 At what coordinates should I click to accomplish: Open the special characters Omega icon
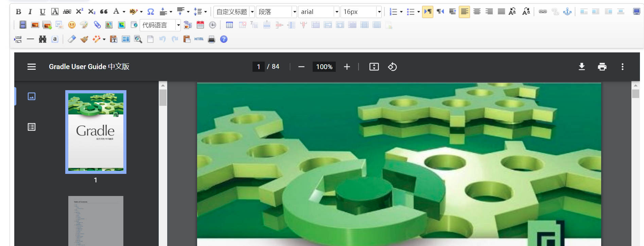click(x=151, y=12)
